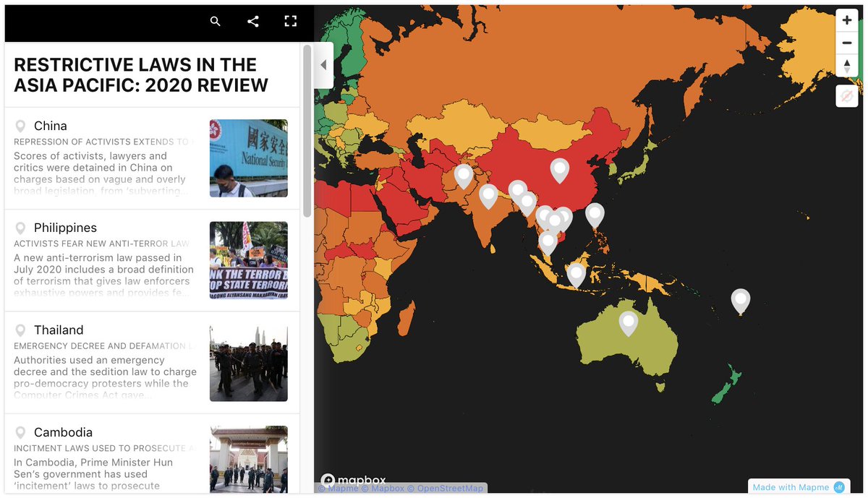Click the pin icon beside Cambodia title
Viewport: 868px width, 498px height.
pyautogui.click(x=20, y=433)
